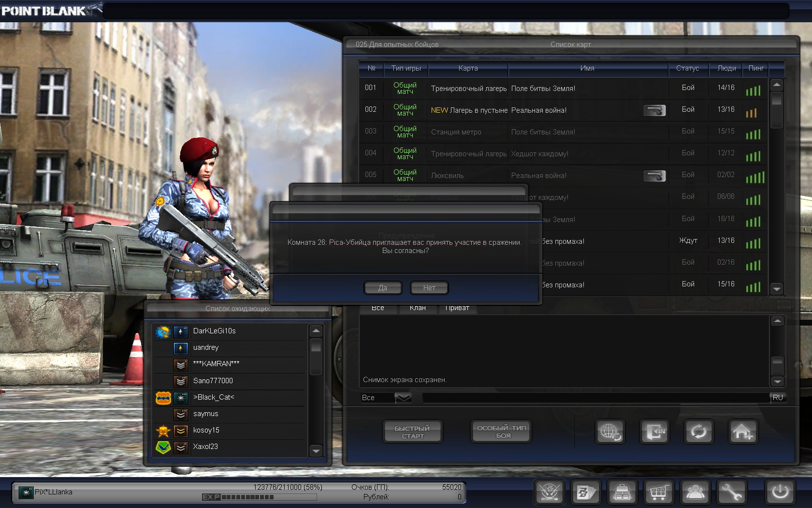Click the chat log scroll-down arrow
The height and width of the screenshot is (508, 812).
(x=777, y=381)
